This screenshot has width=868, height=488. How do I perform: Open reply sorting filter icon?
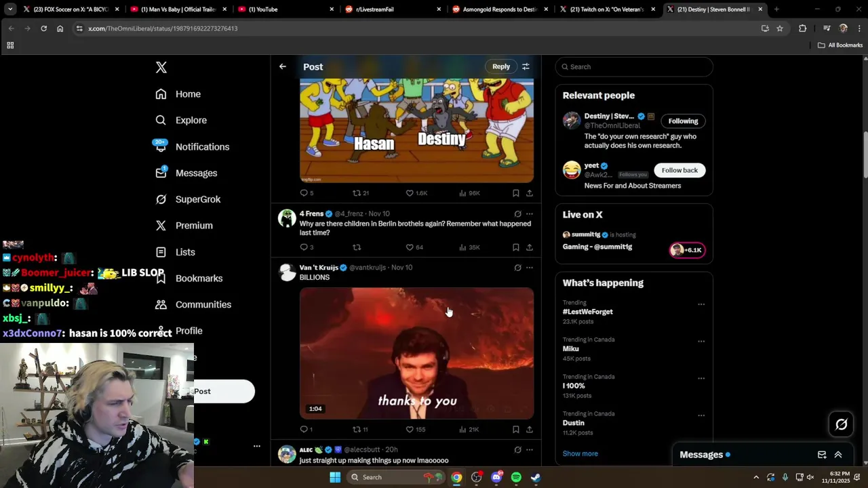point(526,66)
